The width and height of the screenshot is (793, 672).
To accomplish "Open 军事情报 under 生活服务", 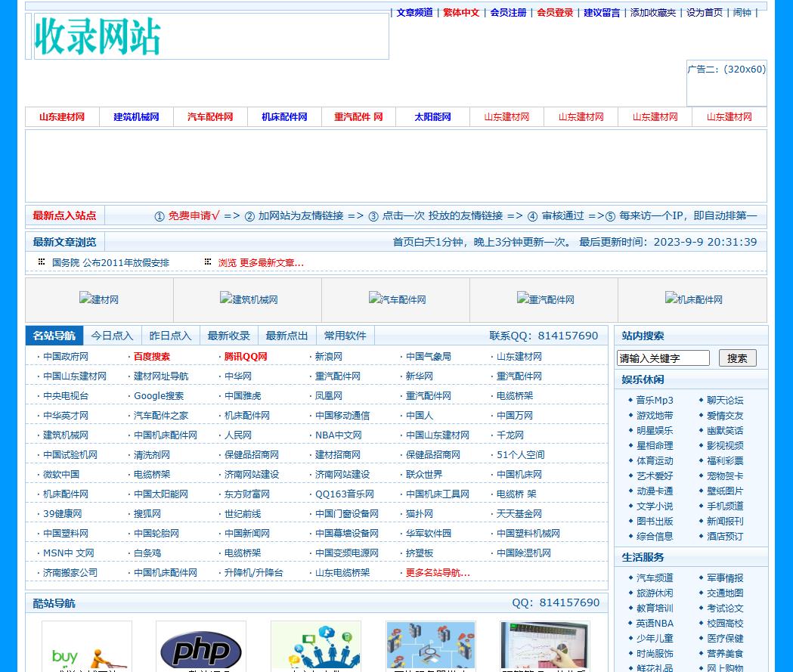I will pos(725,578).
